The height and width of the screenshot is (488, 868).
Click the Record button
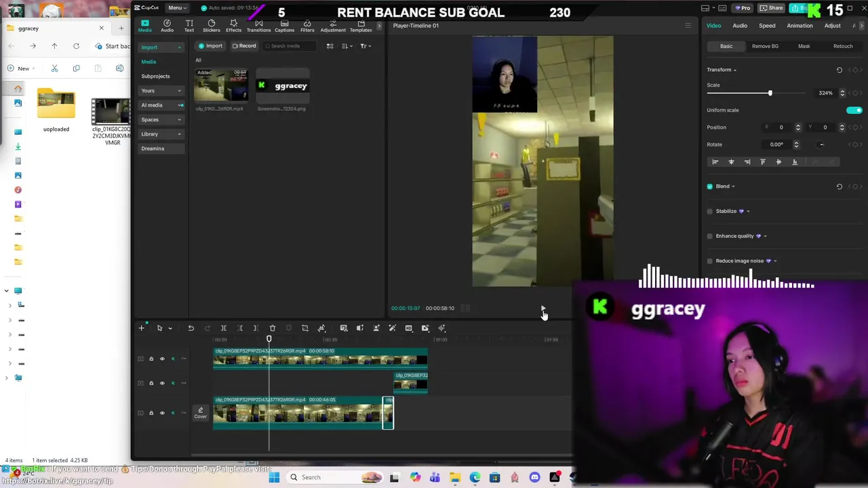coord(244,46)
